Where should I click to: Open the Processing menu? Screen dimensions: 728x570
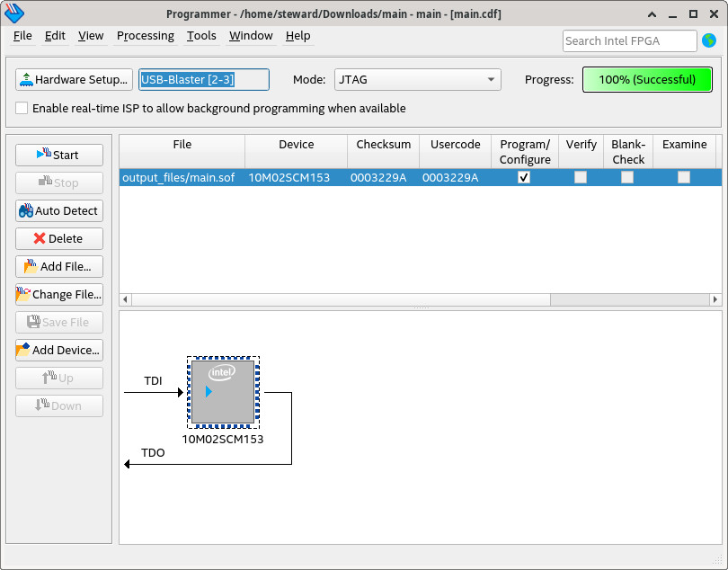(146, 36)
